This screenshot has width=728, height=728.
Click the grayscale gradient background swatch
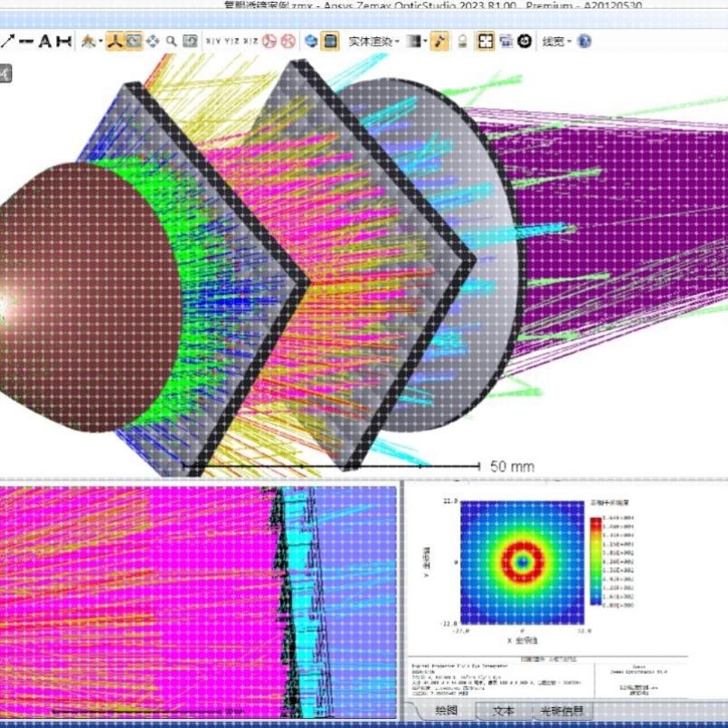413,42
